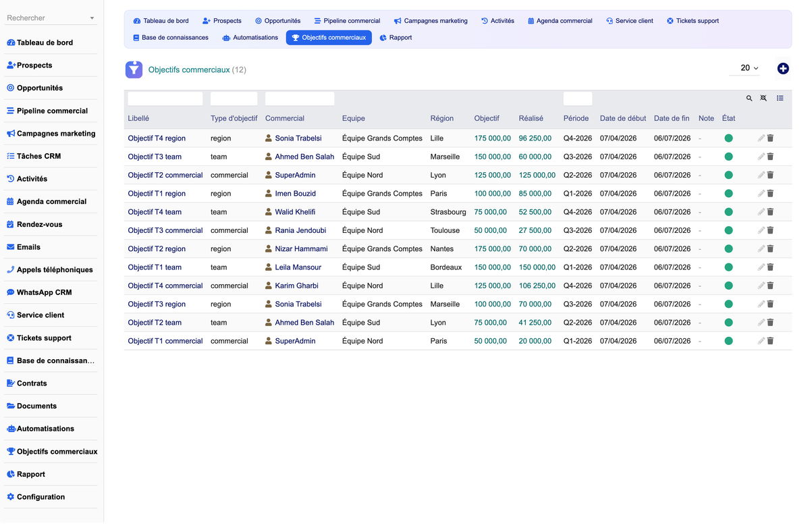Edit the Objectif T2 team row
This screenshot has width=810, height=532.
(761, 323)
